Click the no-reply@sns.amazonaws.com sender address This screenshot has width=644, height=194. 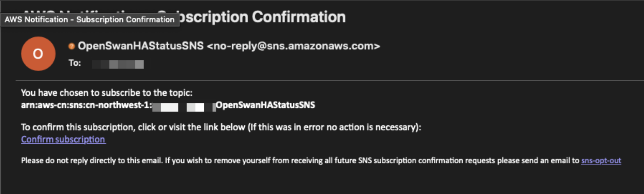point(293,46)
